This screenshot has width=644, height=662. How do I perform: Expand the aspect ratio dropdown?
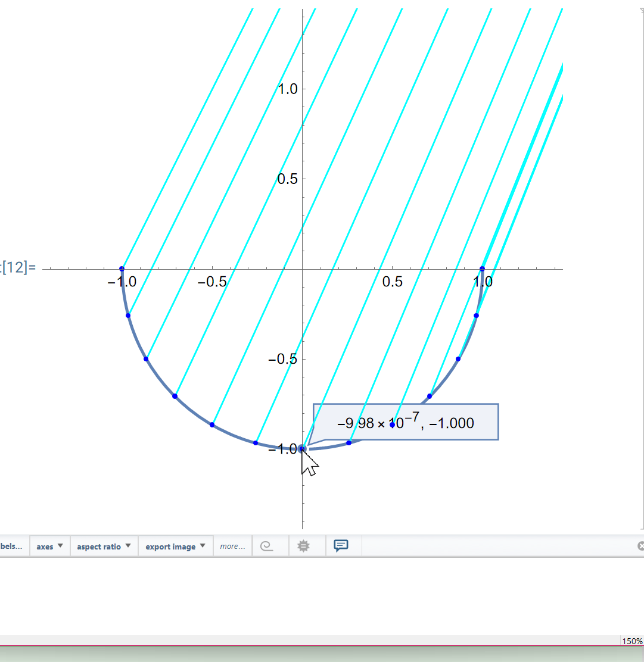tap(104, 546)
